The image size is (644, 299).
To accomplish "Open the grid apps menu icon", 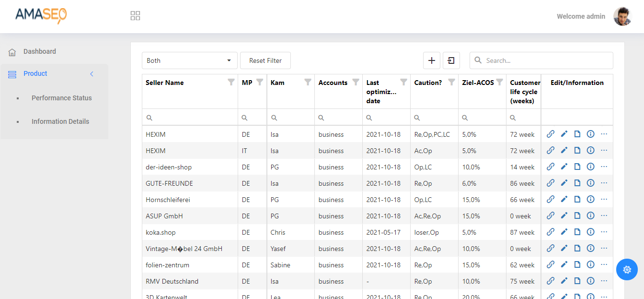I will 135,16.
